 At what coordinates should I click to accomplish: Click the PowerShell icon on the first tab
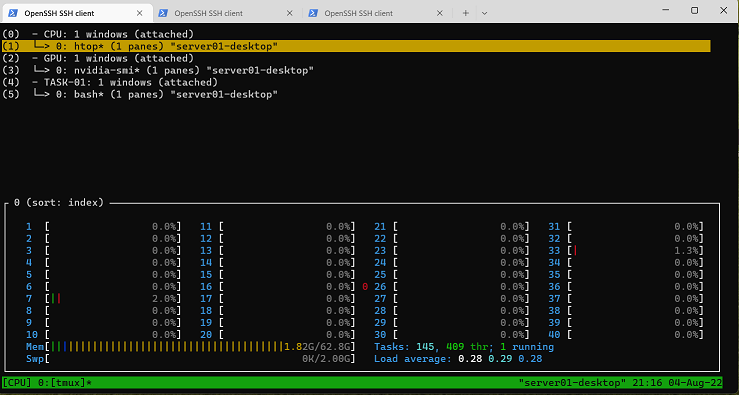13,13
